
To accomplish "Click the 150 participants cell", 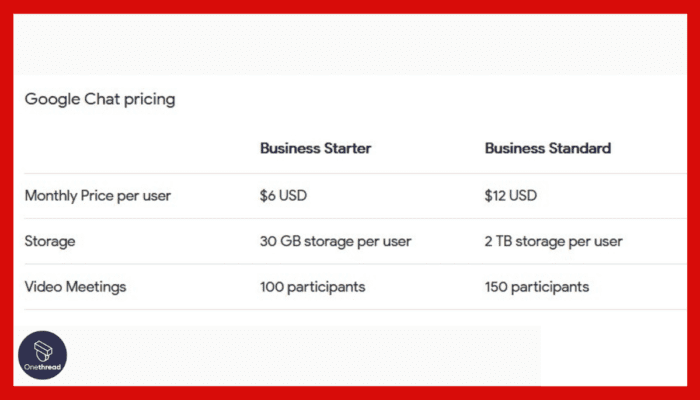I will click(x=537, y=287).
